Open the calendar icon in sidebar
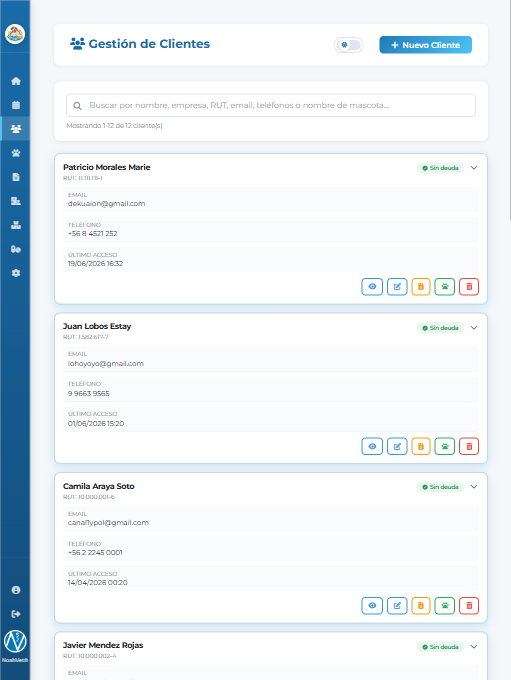 tap(16, 105)
